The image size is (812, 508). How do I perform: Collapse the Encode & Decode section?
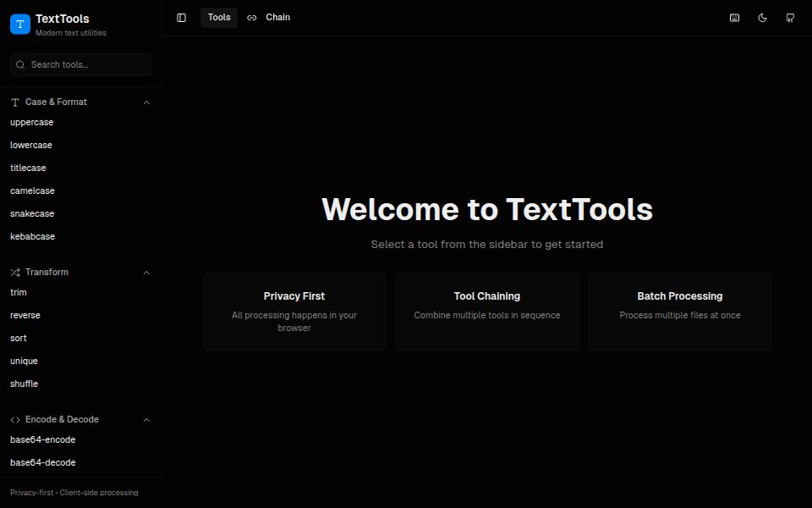(x=146, y=419)
